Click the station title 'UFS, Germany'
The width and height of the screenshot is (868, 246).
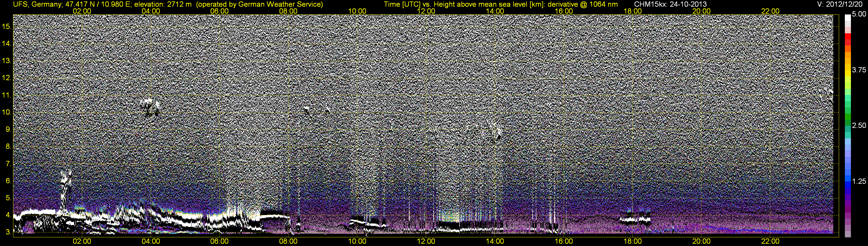(37, 4)
